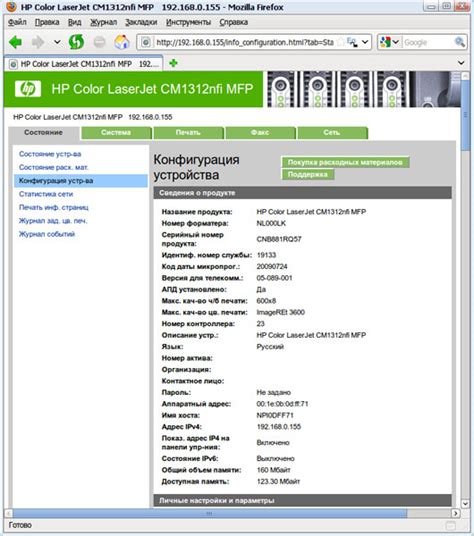Open the list all tabs dropdown

coord(461,63)
